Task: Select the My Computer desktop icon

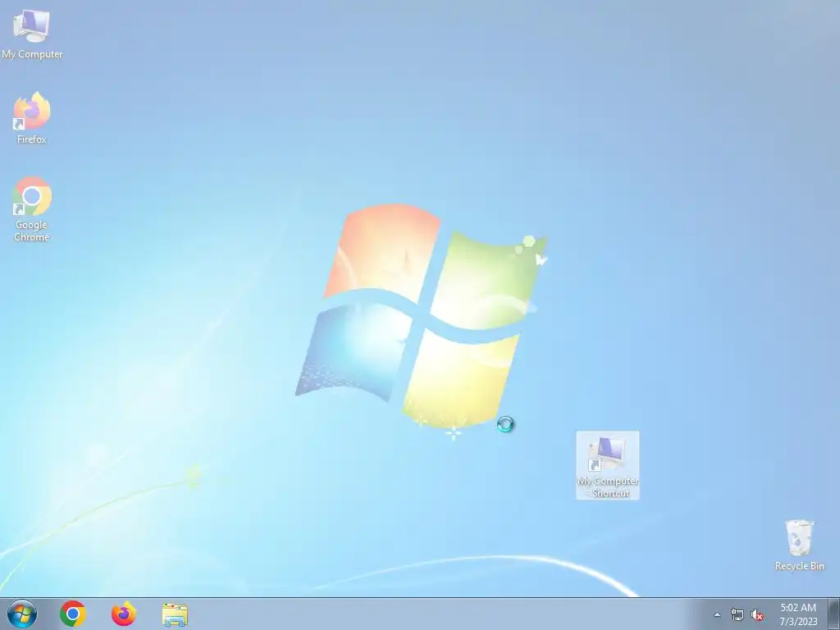Action: tap(32, 34)
